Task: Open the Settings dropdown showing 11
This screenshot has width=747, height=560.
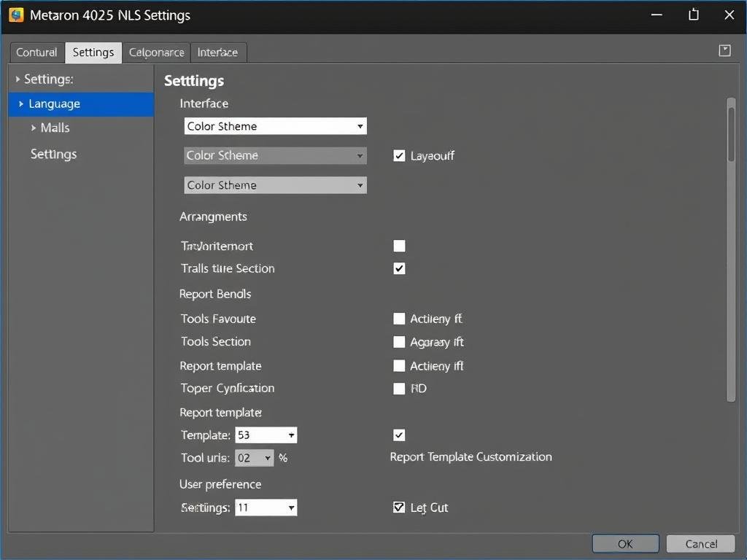Action: coord(266,507)
